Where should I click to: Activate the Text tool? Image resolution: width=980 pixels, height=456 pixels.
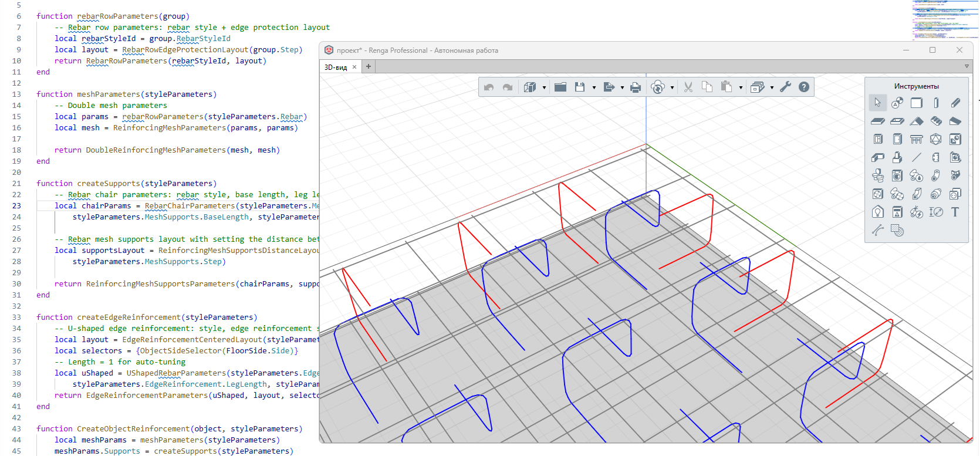(x=955, y=212)
